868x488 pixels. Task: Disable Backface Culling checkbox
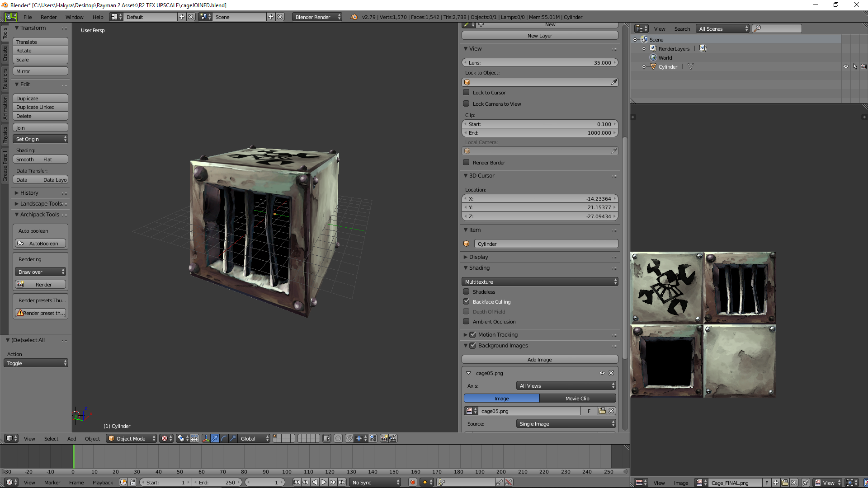(466, 301)
